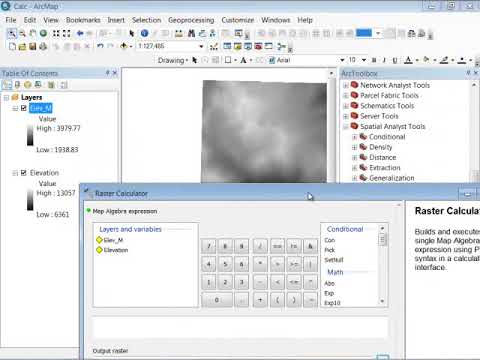This screenshot has height=360, width=480.
Task: Collapse the Spatial Analyst Tools toolbox
Action: (x=346, y=127)
